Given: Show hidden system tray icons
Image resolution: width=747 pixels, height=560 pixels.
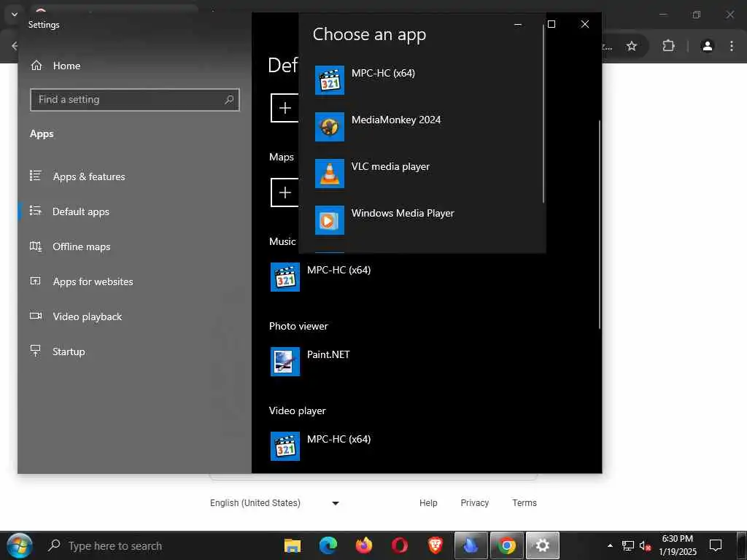Looking at the screenshot, I should coord(610,545).
